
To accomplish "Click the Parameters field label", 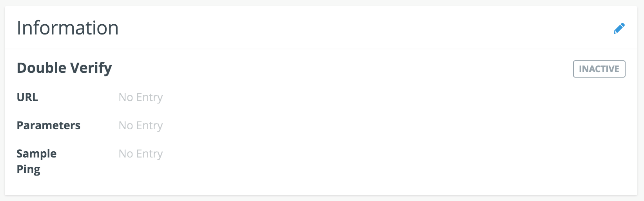I will click(49, 125).
